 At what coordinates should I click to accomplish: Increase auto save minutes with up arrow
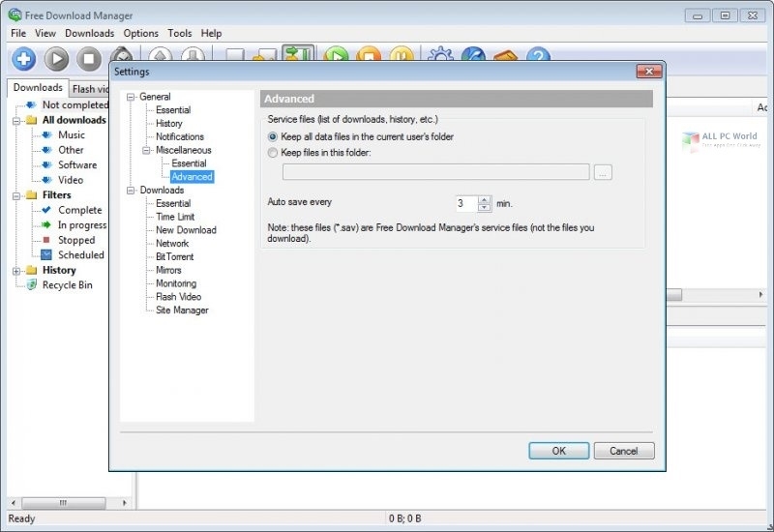(x=485, y=200)
